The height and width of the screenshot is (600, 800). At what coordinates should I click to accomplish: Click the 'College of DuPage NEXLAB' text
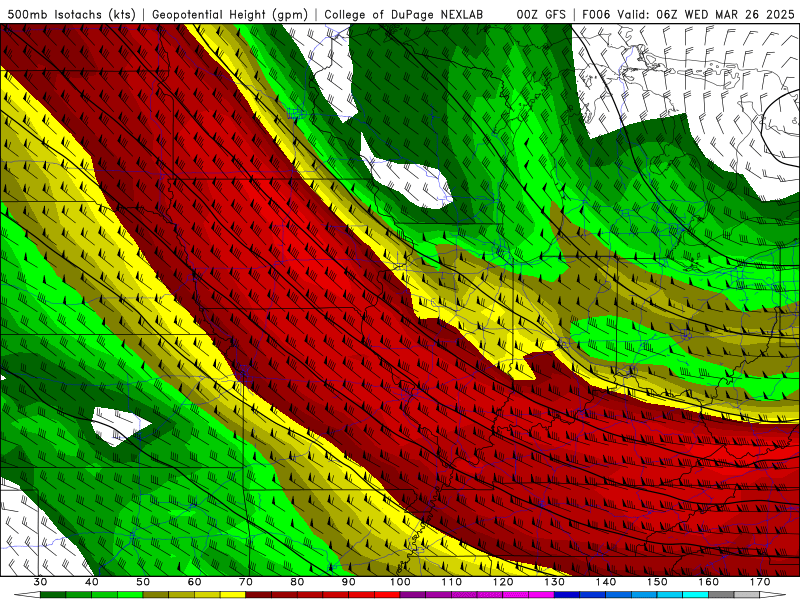coord(403,14)
